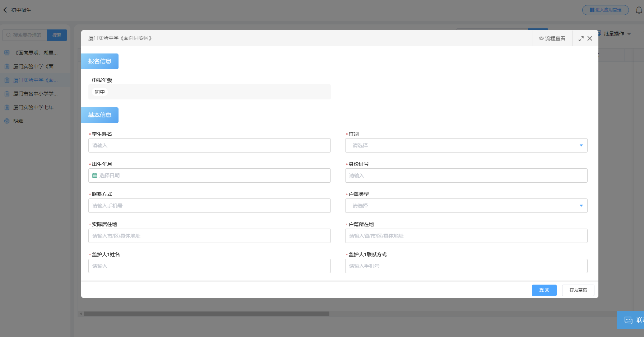
Task: Open the 性别 dropdown
Action: click(466, 145)
